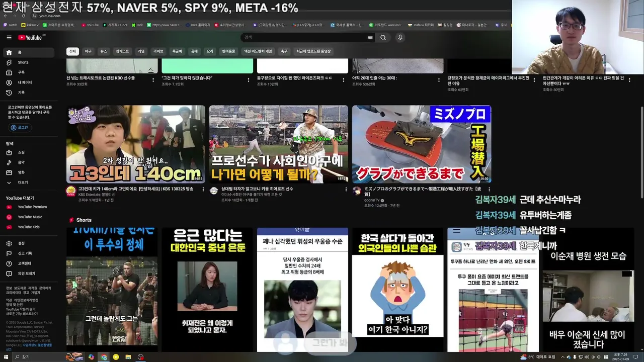Open ミズノプロ glove factory video thumbnail
Image resolution: width=644 pixels, height=362 pixels.
coord(422,144)
